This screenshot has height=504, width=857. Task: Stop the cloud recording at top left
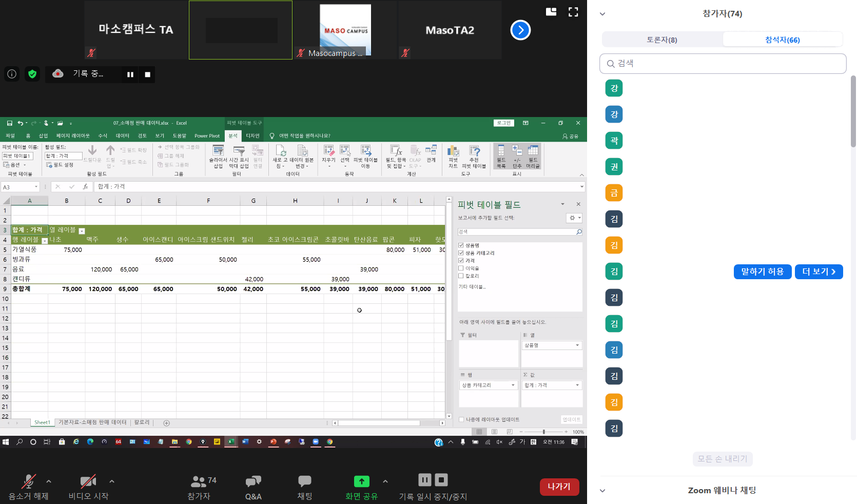click(x=148, y=74)
